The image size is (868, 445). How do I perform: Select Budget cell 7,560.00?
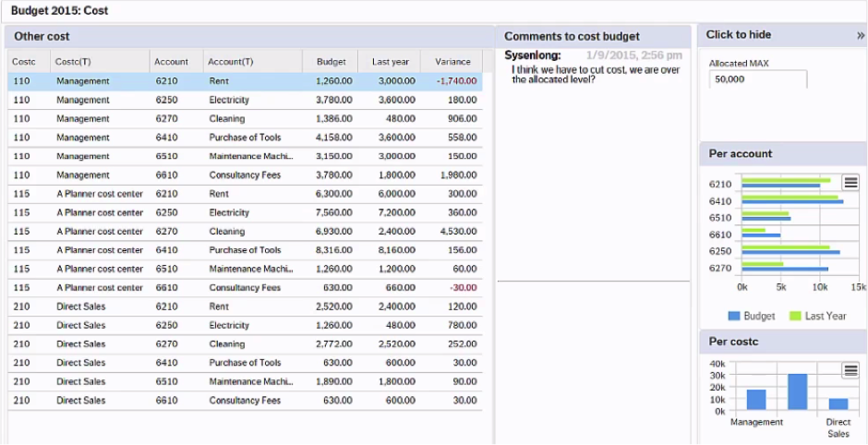333,213
